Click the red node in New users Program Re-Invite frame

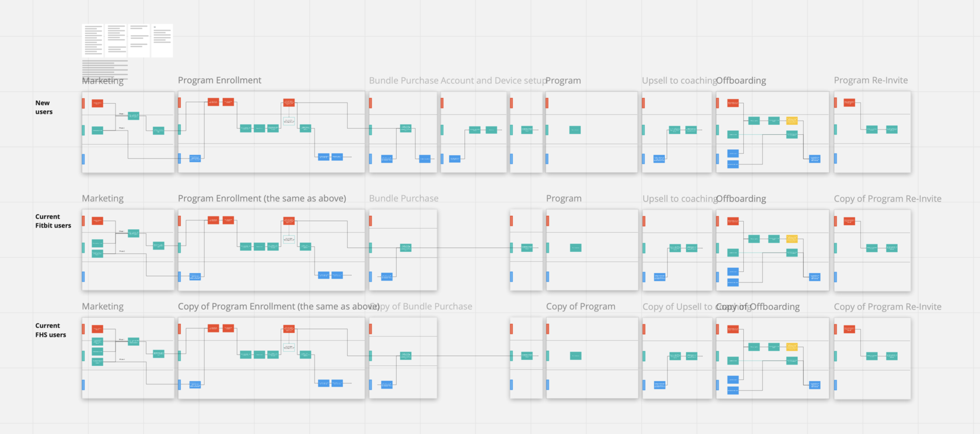click(849, 103)
